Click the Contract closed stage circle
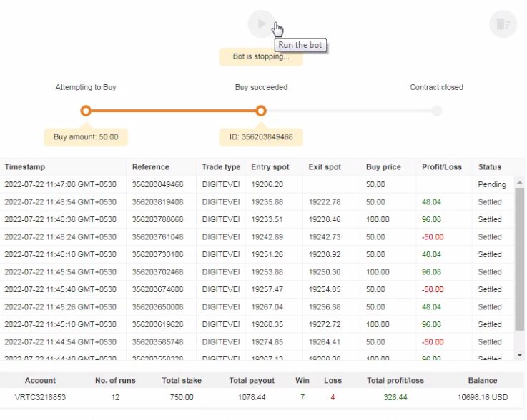The height and width of the screenshot is (420, 527). (436, 111)
